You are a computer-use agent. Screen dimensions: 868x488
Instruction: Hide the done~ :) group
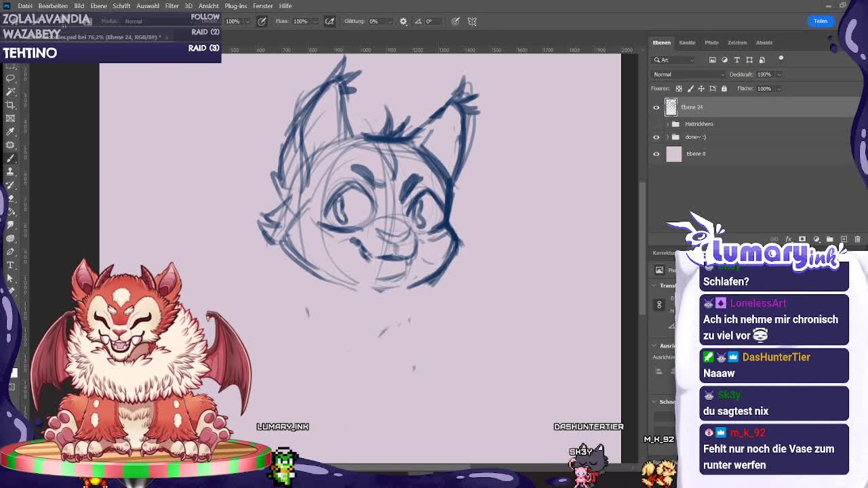tap(656, 137)
